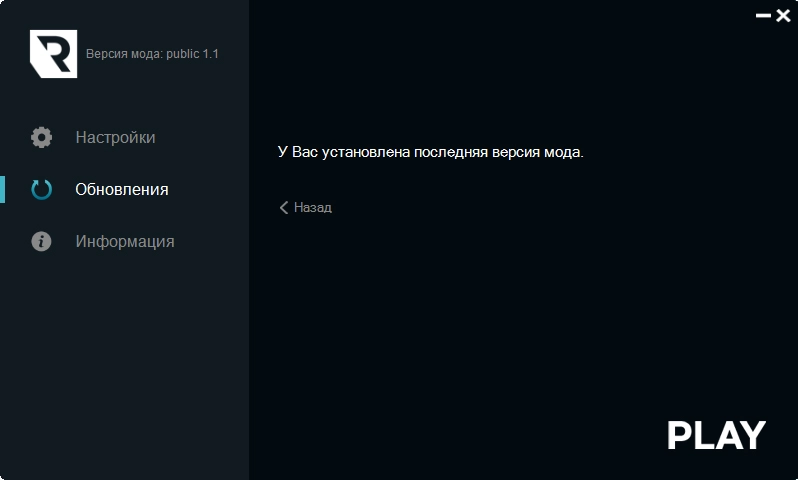Click the left chevron arrow before Назад
Image resolution: width=798 pixels, height=480 pixels.
284,208
